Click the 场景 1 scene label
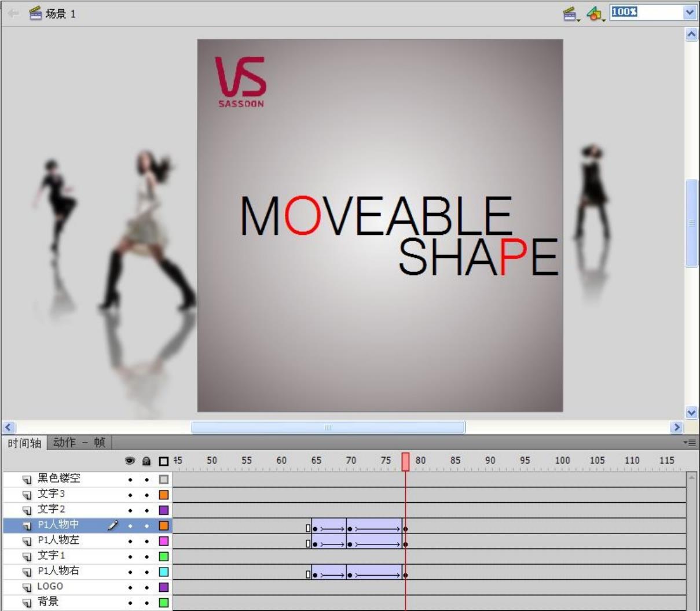This screenshot has width=700, height=611. (x=60, y=14)
